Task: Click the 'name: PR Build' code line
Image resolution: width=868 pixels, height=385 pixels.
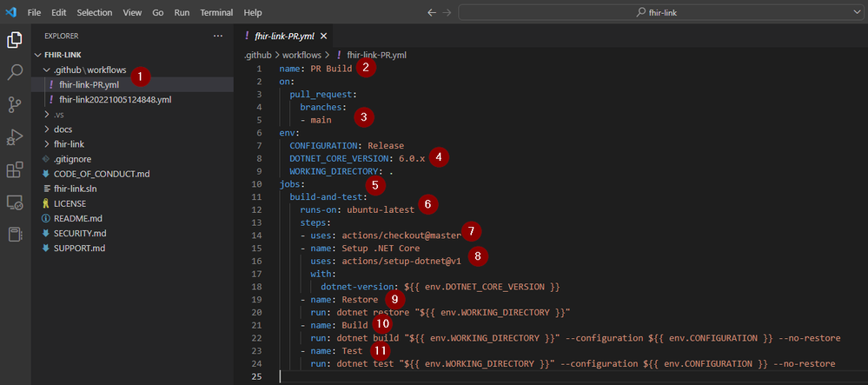Action: coord(316,68)
